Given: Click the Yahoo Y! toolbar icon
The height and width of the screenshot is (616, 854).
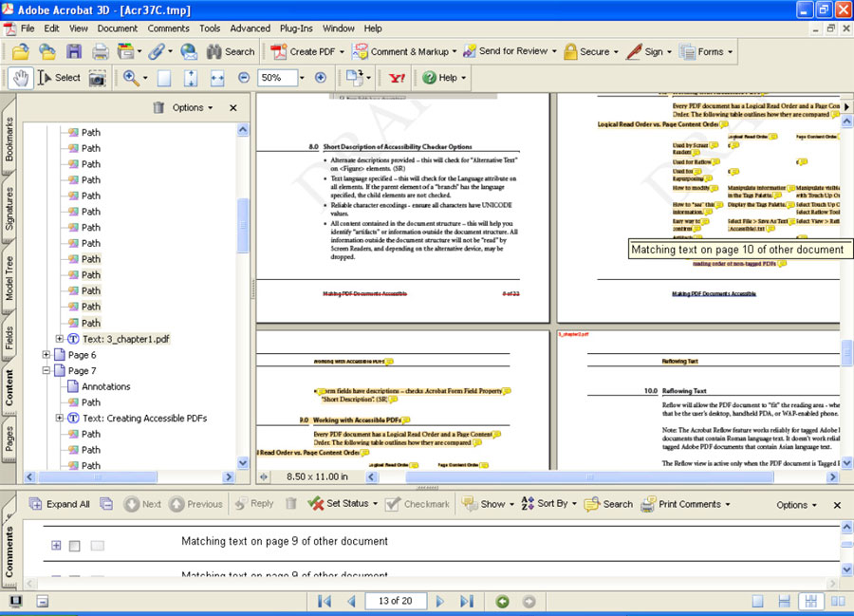Looking at the screenshot, I should click(x=397, y=78).
